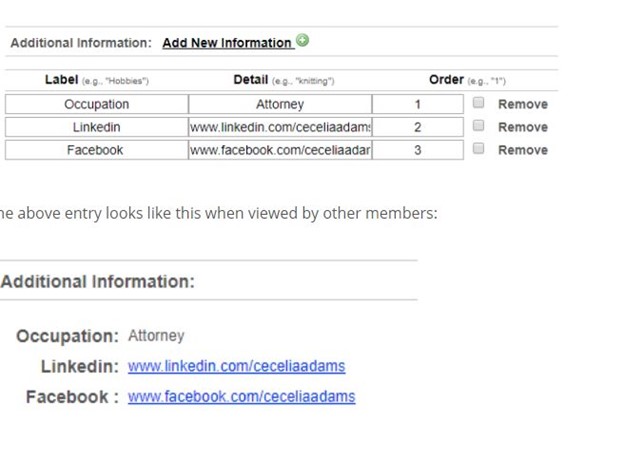The height and width of the screenshot is (461, 624).
Task: Click the Linkedin URL detail field
Action: (x=280, y=127)
